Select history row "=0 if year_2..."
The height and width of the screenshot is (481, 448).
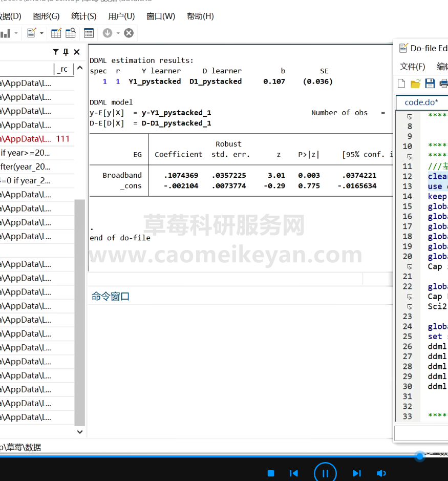(37, 181)
